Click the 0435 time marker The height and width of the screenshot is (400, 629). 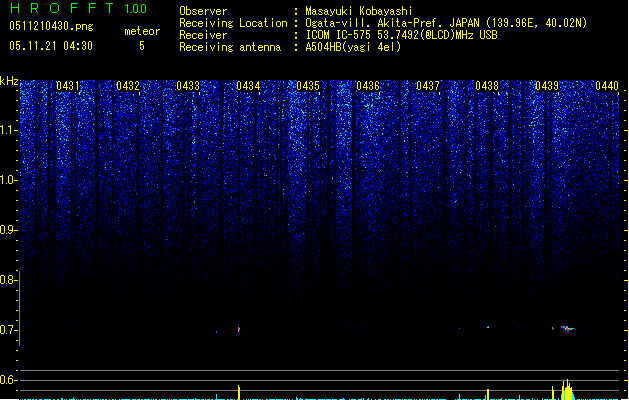tap(308, 86)
